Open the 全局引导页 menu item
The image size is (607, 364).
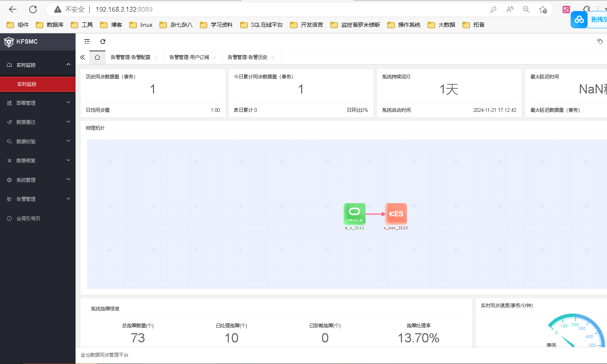point(38,218)
